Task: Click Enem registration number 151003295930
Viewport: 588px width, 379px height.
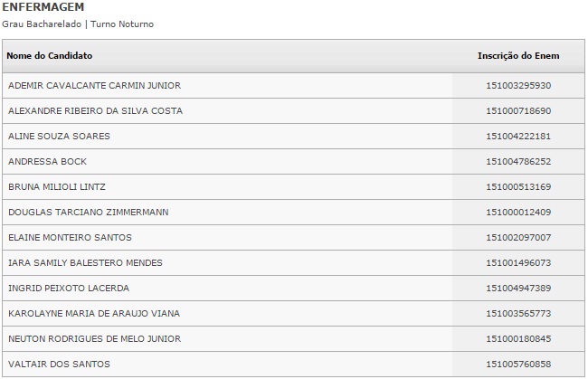Action: tap(518, 86)
